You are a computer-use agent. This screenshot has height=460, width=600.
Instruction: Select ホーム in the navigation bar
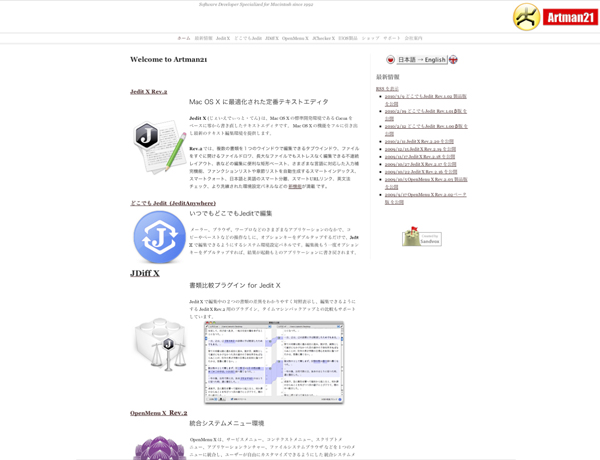(183, 38)
